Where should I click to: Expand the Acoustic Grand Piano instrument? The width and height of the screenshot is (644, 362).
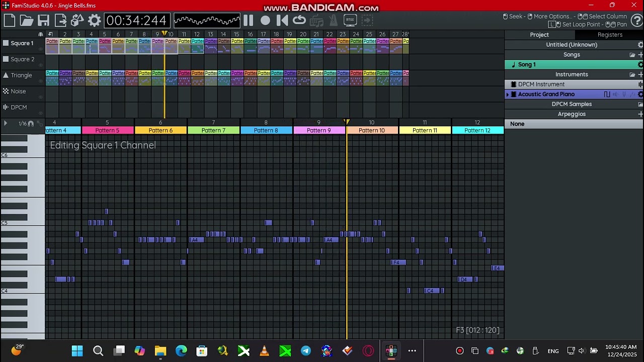coord(507,95)
